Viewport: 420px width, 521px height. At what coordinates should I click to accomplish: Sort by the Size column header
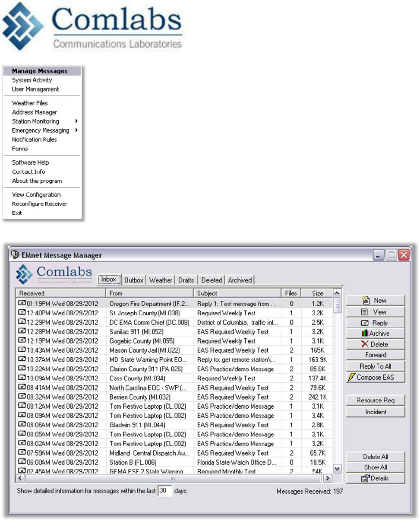point(317,293)
